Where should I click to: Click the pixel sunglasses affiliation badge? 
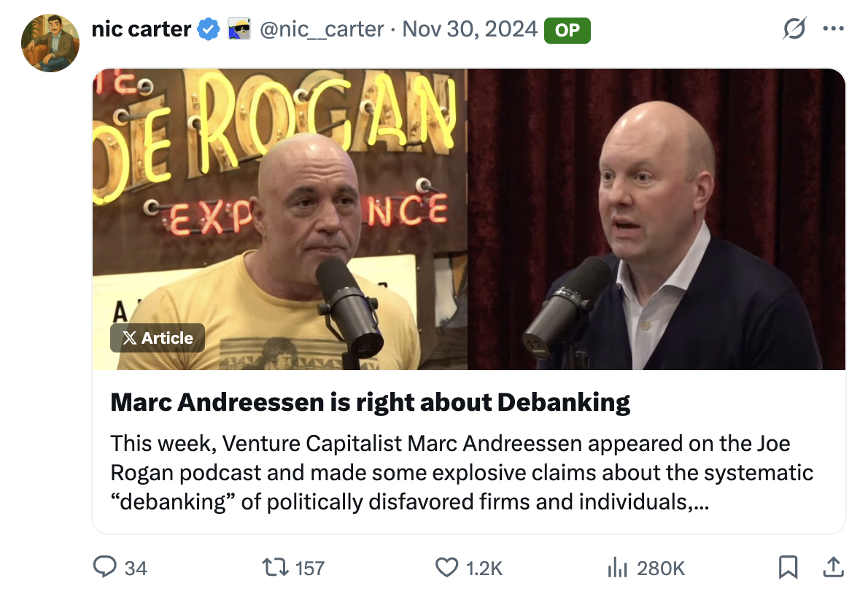tap(239, 29)
